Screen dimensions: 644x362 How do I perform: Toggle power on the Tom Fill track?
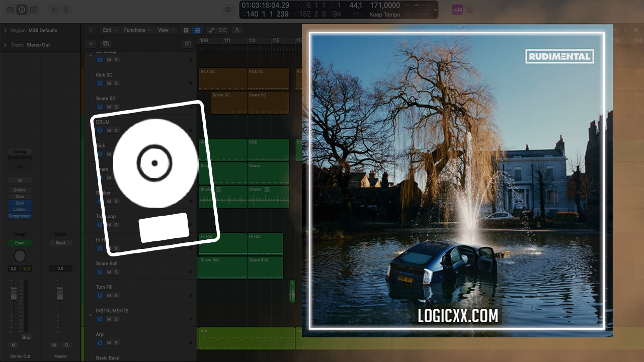point(100,296)
